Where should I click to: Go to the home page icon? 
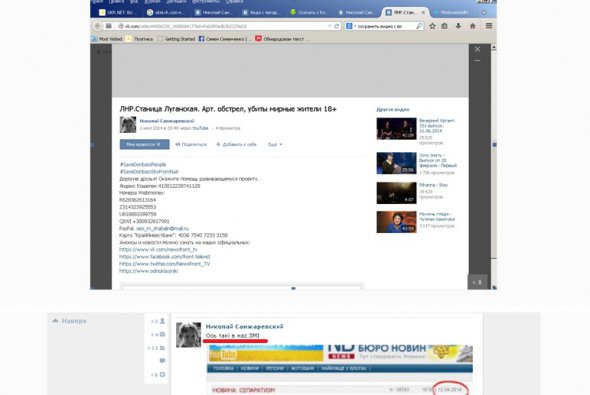point(473,26)
